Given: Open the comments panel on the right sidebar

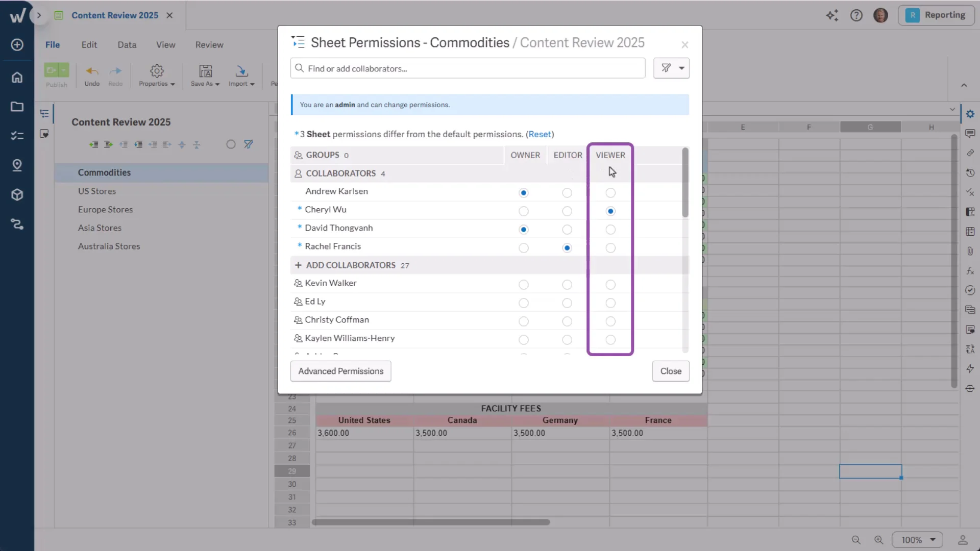Looking at the screenshot, I should click(x=970, y=134).
